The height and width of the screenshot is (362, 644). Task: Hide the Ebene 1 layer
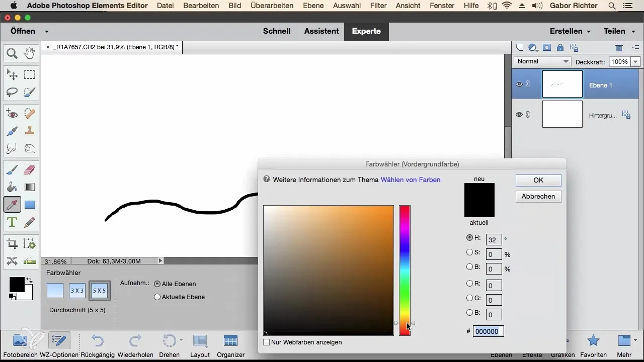click(x=519, y=84)
